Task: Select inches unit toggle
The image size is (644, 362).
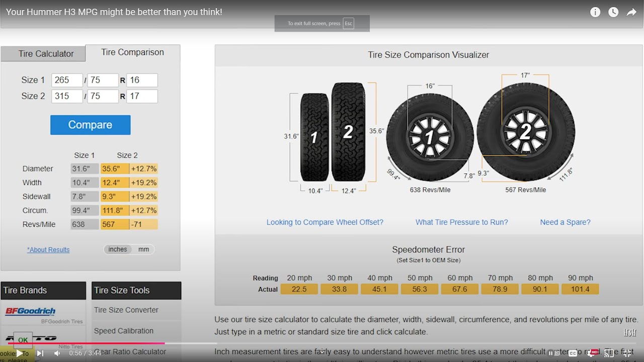Action: [118, 249]
